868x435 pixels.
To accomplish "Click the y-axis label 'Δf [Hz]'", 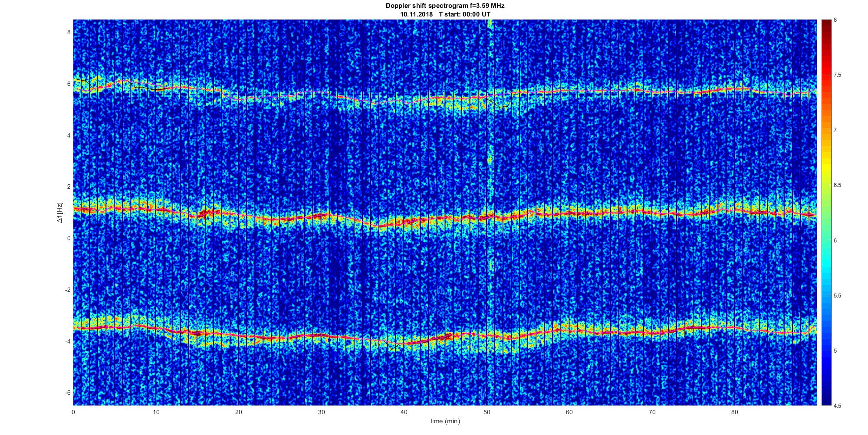I will (60, 213).
